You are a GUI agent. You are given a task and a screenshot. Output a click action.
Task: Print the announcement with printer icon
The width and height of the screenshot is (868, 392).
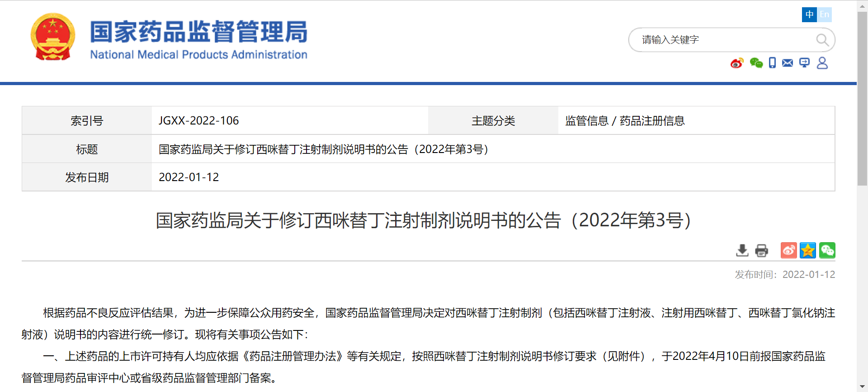762,250
